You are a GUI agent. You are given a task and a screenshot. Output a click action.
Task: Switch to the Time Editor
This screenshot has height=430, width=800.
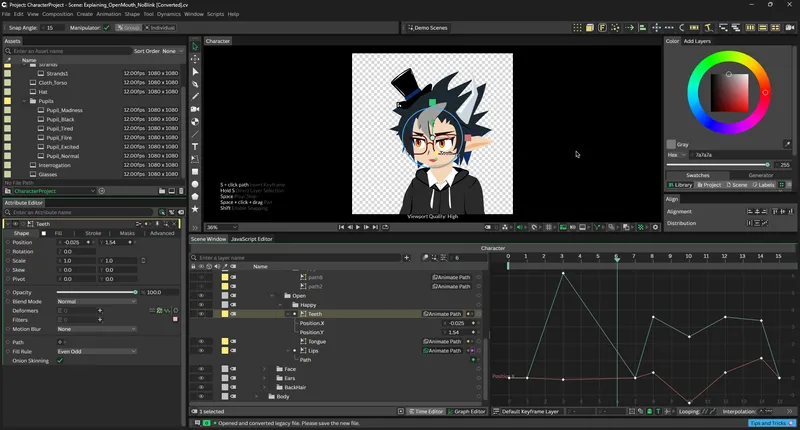coord(426,411)
